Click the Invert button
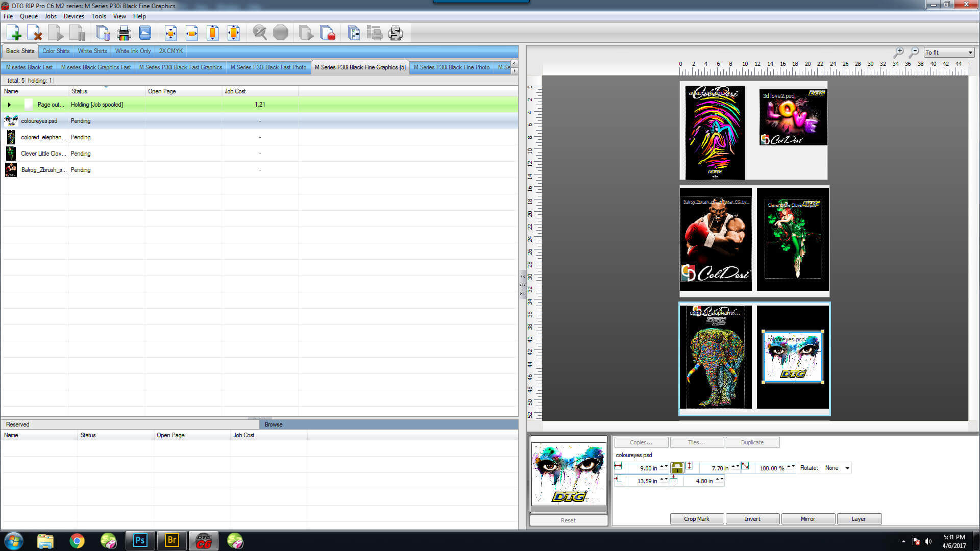 (x=752, y=519)
